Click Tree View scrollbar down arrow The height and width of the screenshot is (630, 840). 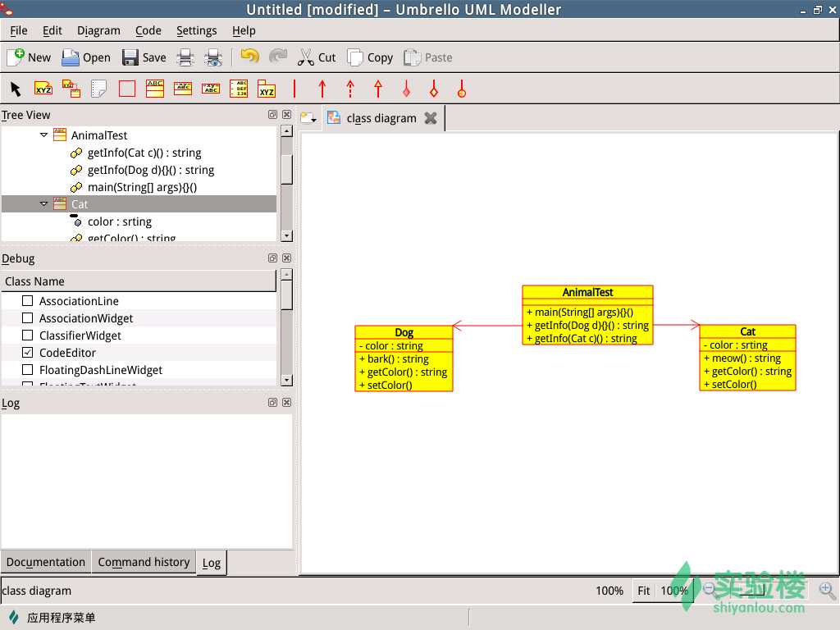tap(286, 235)
